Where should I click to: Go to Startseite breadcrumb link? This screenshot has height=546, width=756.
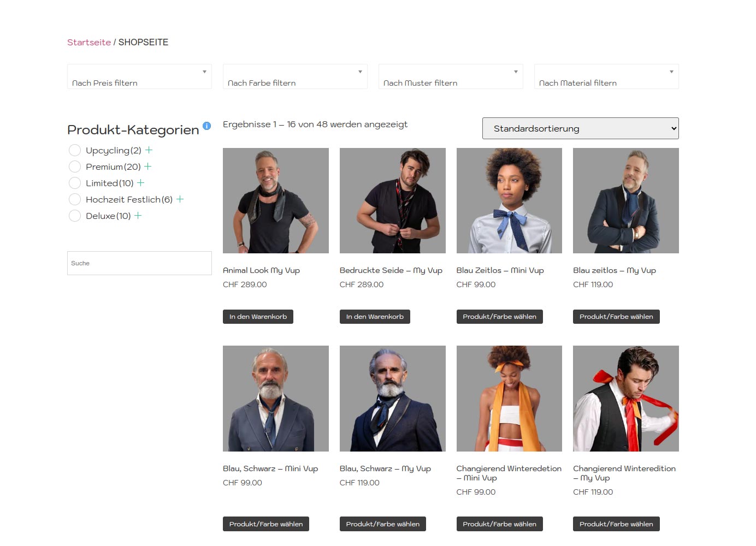[x=89, y=42]
